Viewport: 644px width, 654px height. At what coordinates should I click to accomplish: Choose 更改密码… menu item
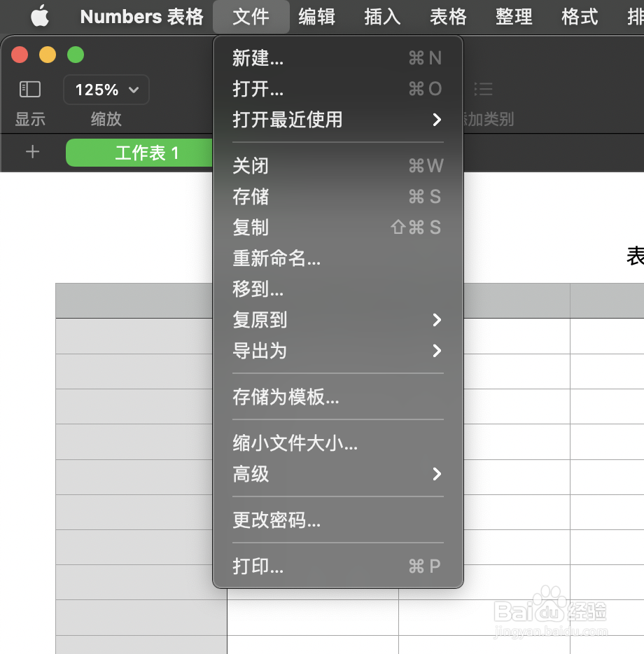[x=338, y=520]
